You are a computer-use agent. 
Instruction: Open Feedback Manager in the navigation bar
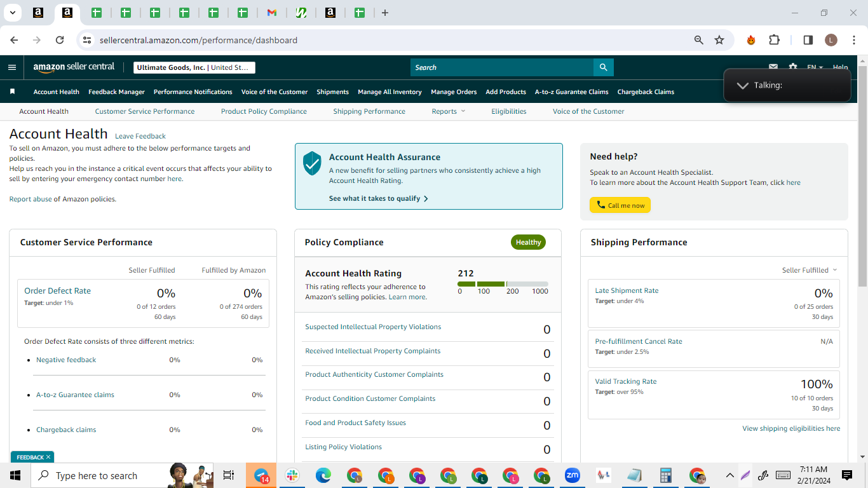pyautogui.click(x=116, y=91)
